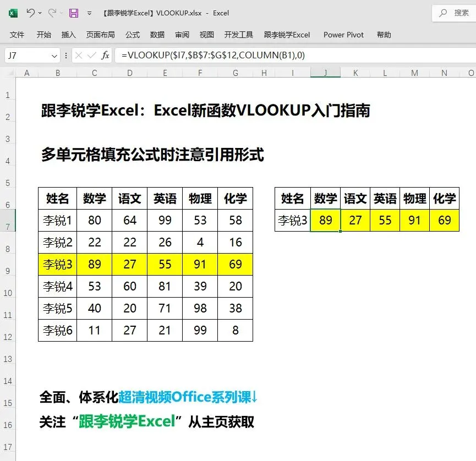Viewport: 476px width, 461px height.
Task: Click cell 李锐6 name
Action: pyautogui.click(x=57, y=330)
